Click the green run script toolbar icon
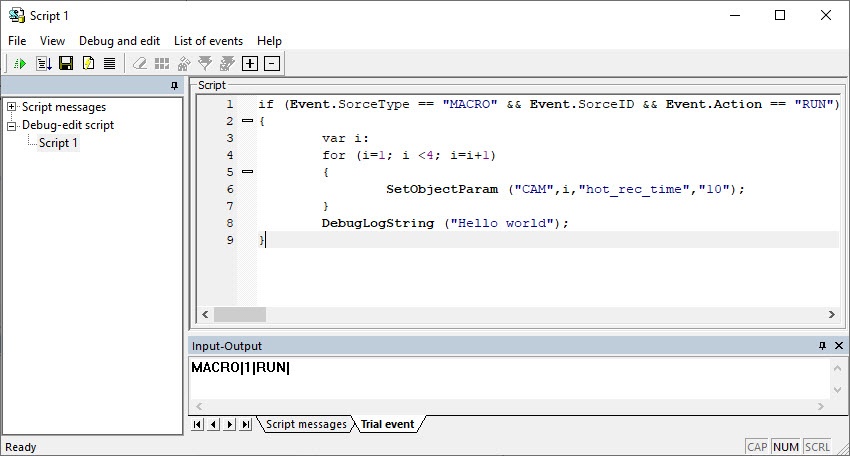 19,64
